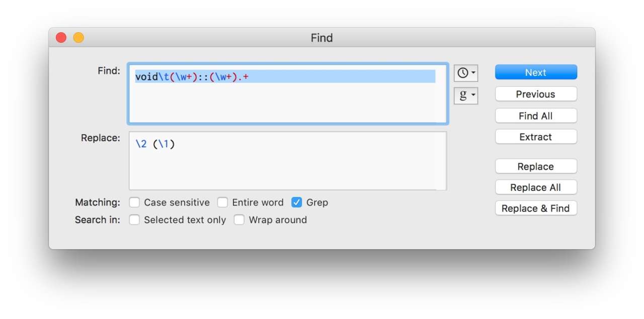644x319 pixels.
Task: Open the saved grep patterns menu
Action: point(465,95)
